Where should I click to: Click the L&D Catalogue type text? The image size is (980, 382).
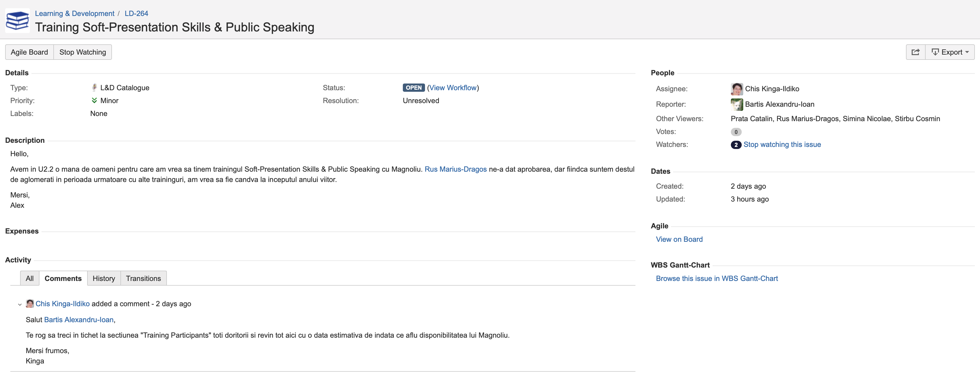125,88
